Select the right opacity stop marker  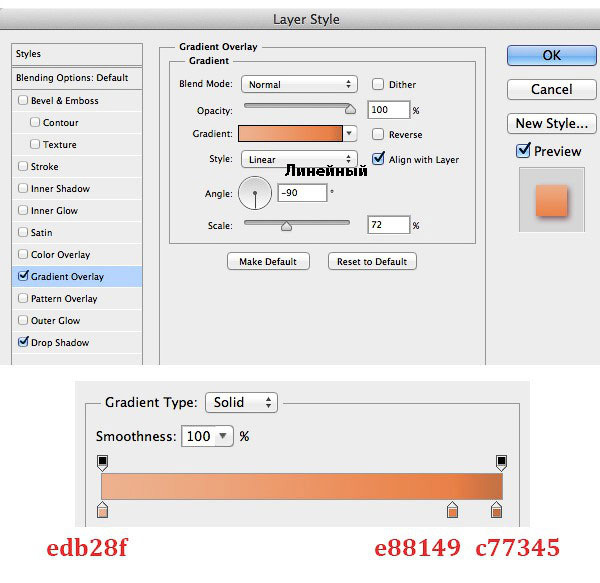pyautogui.click(x=501, y=462)
